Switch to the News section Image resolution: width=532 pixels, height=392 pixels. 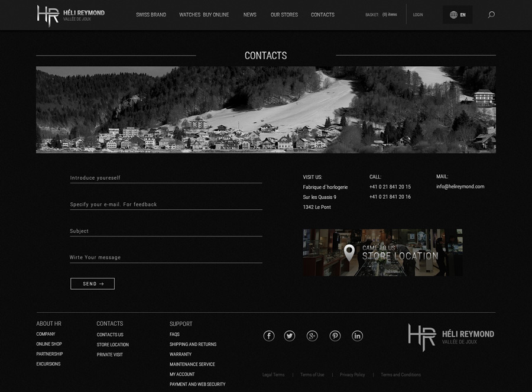249,14
